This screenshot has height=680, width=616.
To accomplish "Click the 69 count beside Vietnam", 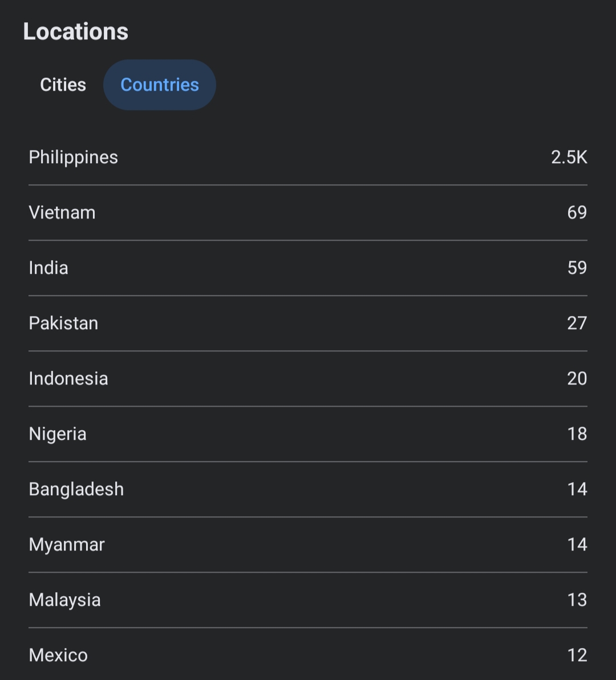I will 577,212.
